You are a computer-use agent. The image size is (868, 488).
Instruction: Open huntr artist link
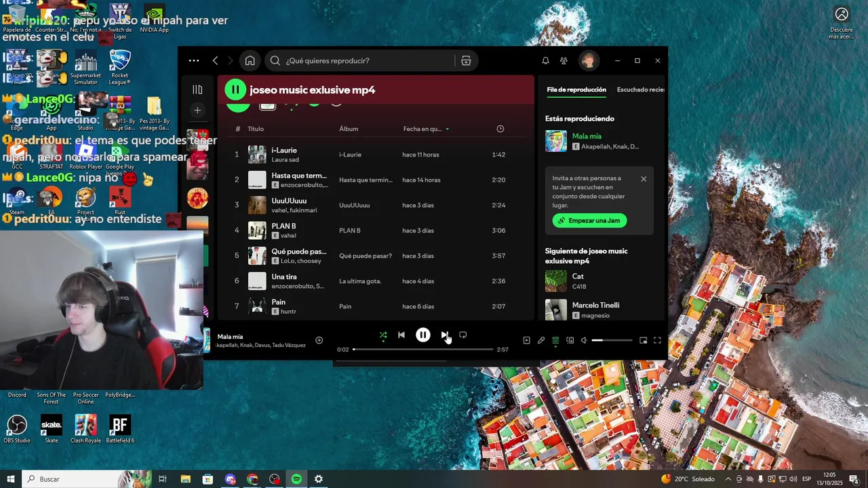coord(288,312)
